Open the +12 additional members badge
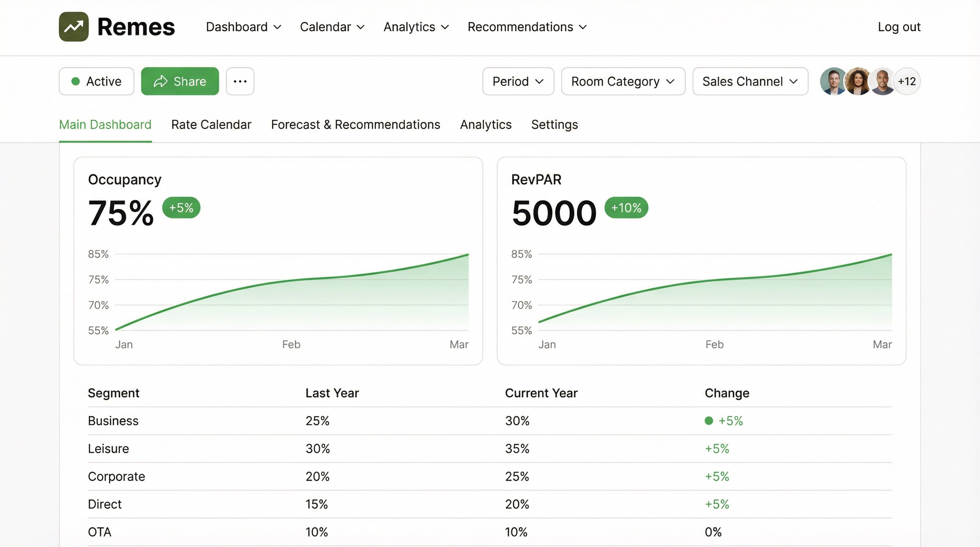 (x=907, y=82)
